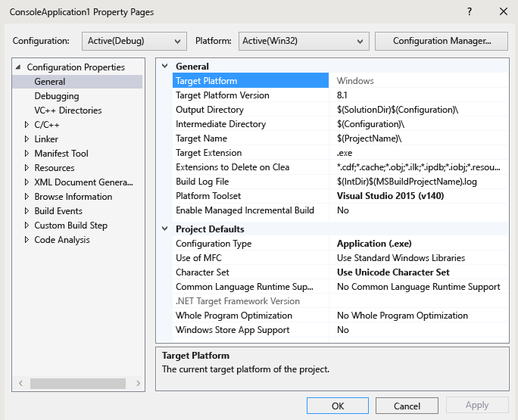Select General in the tree
Screen dimensions: 518x420
[x=49, y=82]
